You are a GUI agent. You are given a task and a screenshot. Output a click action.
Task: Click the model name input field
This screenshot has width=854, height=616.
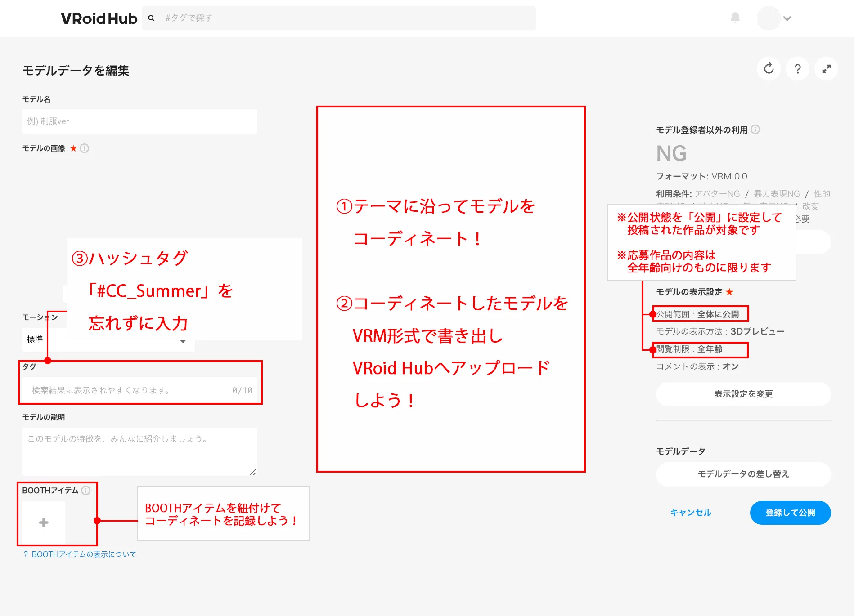tap(139, 121)
